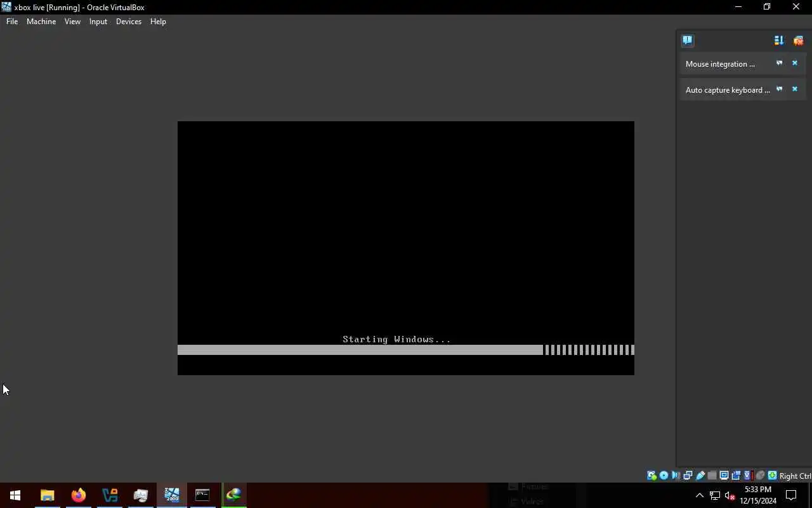Viewport: 812px width, 508px height.
Task: Click the keyboard capture status indicator
Action: 772,476
